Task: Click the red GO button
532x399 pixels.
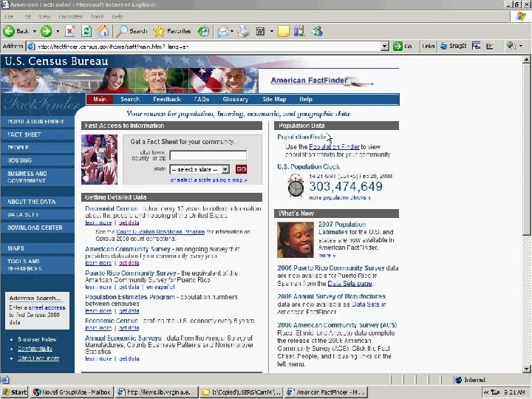Action: (241, 169)
